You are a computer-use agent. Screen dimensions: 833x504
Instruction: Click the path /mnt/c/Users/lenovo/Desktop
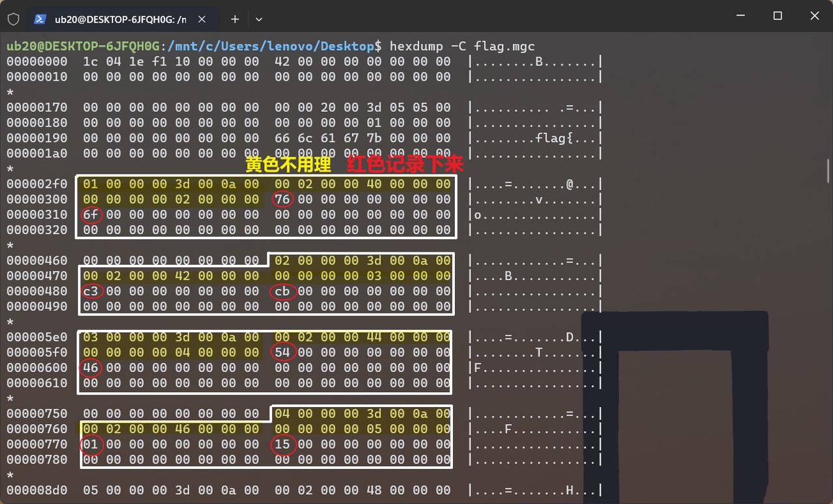(271, 46)
